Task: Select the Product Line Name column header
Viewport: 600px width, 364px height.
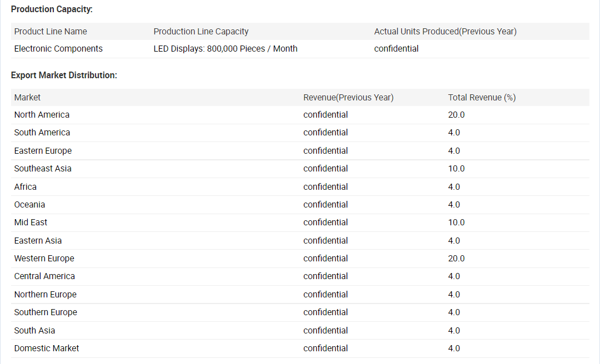Action: click(x=51, y=32)
